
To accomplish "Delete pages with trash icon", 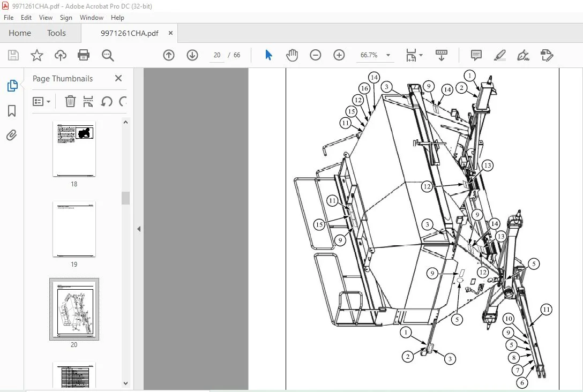I will point(70,101).
